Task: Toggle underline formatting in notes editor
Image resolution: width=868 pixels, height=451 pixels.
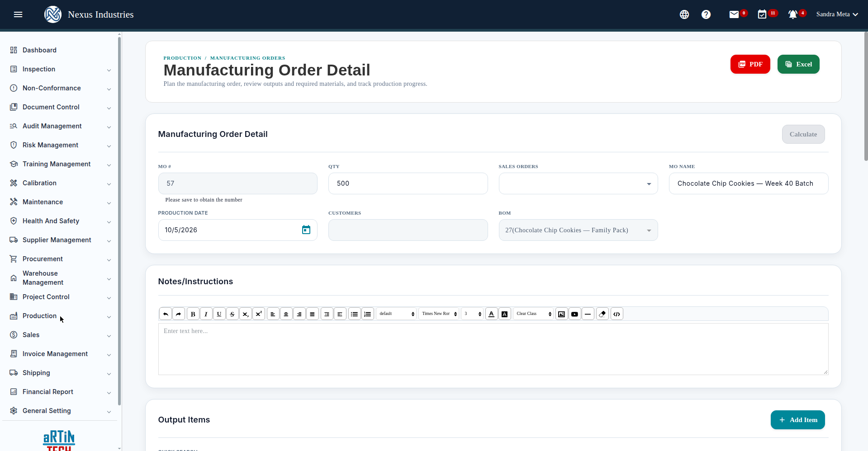Action: click(x=219, y=314)
